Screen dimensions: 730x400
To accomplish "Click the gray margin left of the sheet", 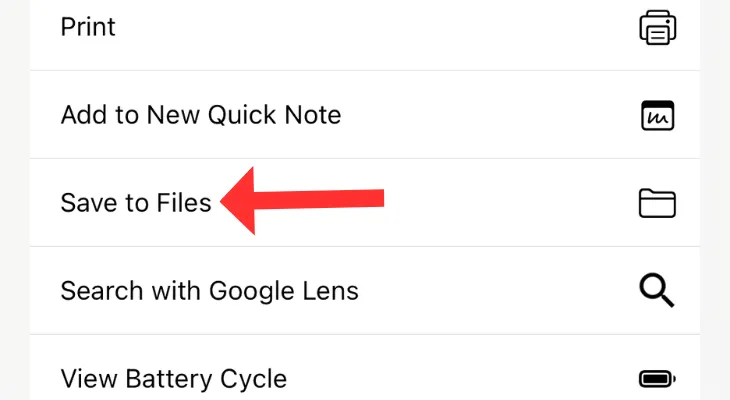I will [14, 200].
